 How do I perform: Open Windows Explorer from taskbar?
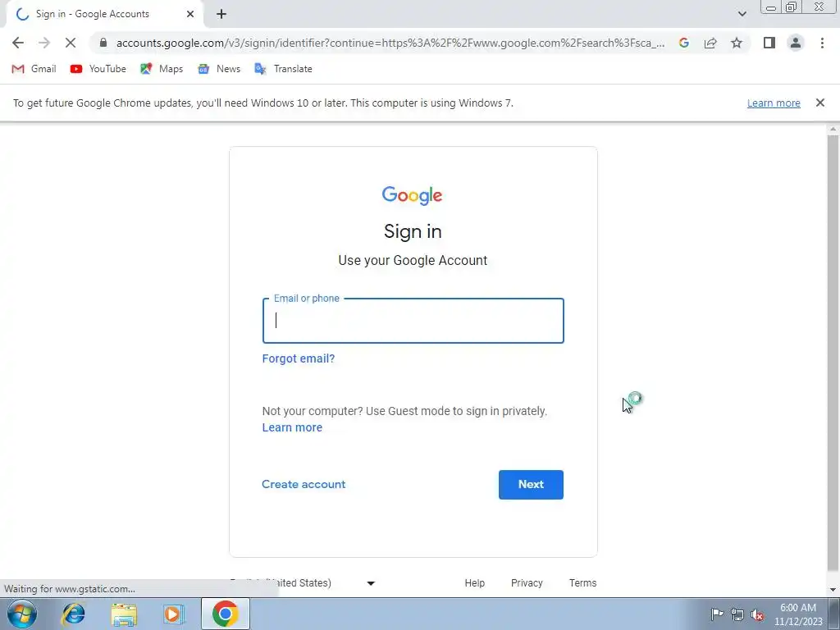[124, 614]
